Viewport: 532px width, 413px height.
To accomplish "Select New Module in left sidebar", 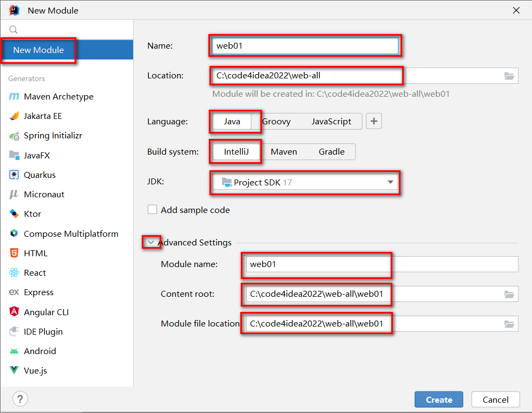I will [38, 50].
